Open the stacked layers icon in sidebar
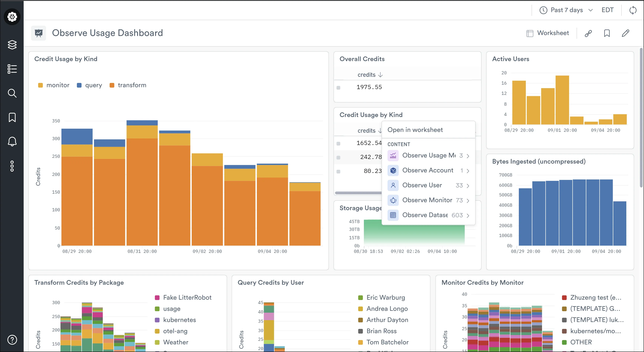The image size is (644, 352). [x=12, y=45]
